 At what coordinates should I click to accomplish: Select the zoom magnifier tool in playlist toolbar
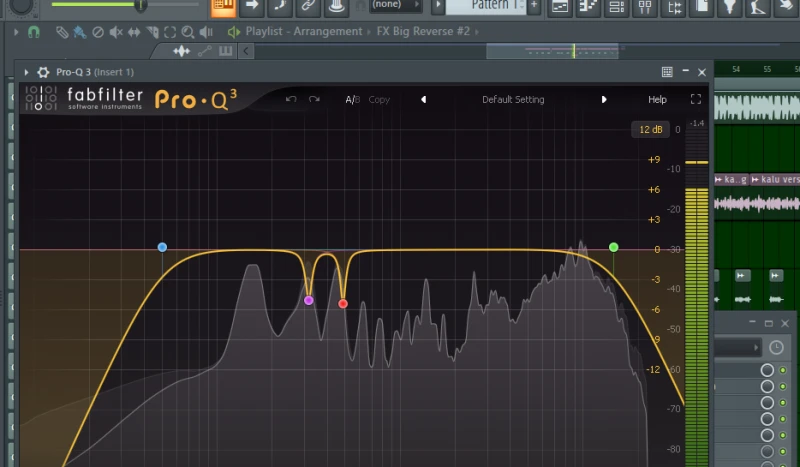click(187, 32)
